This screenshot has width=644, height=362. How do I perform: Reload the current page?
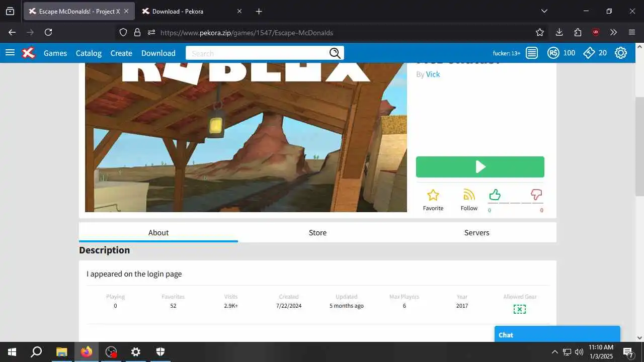coord(48,32)
